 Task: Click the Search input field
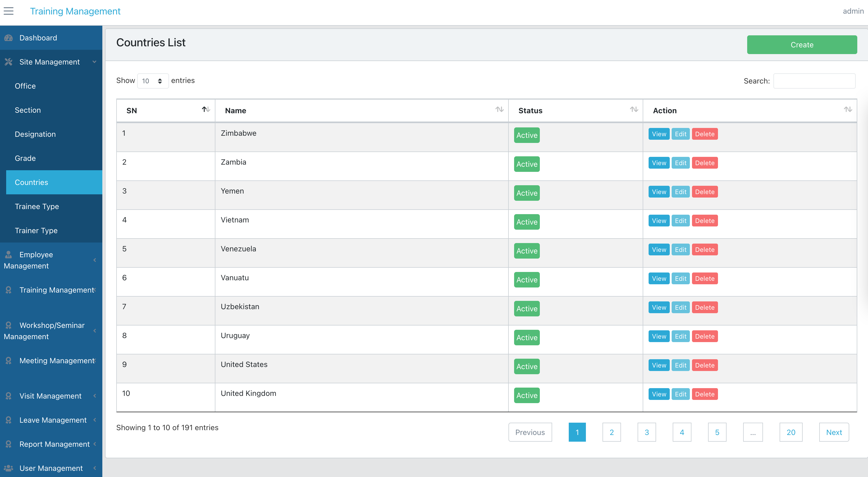814,81
